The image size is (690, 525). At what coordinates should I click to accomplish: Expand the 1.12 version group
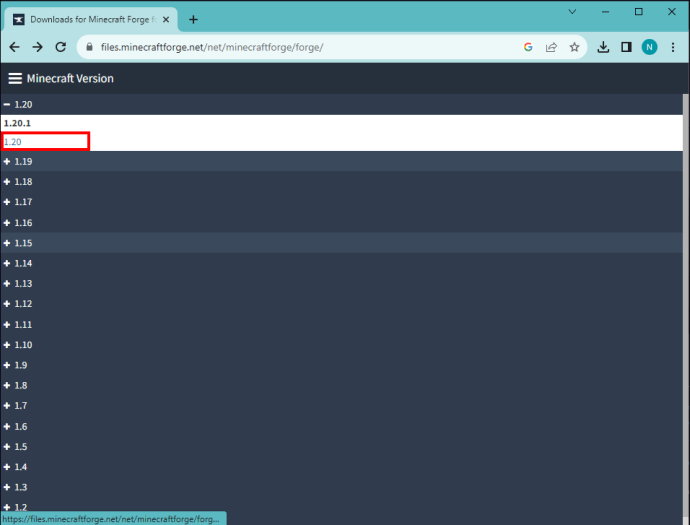tap(18, 304)
